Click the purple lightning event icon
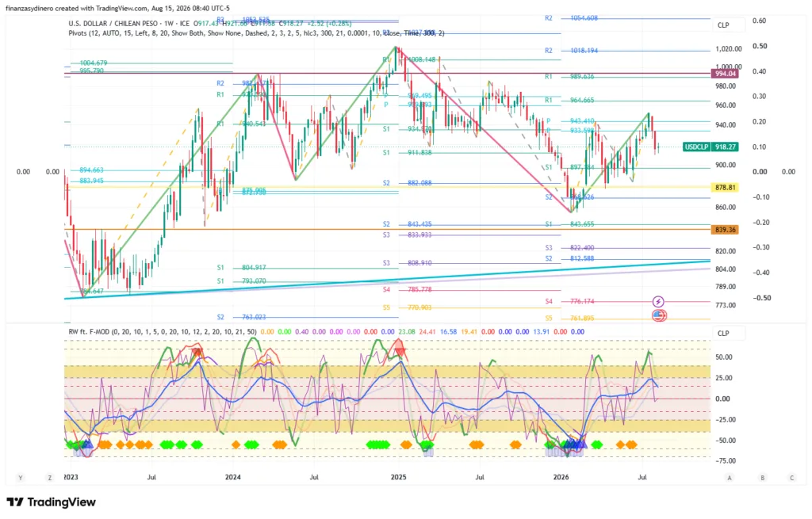The width and height of the screenshot is (812, 519). pyautogui.click(x=657, y=301)
